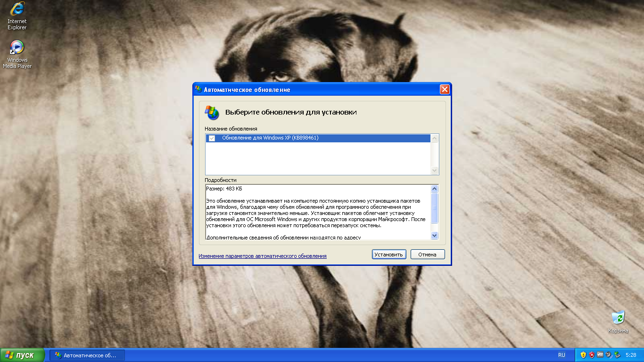Close the Автоматическое обновление dialog

pos(445,90)
